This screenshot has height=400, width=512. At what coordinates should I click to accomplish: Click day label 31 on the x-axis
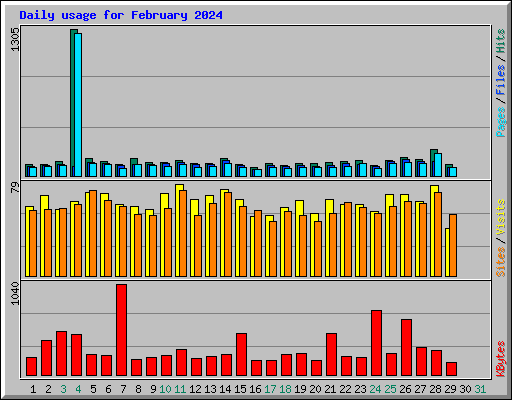480,389
